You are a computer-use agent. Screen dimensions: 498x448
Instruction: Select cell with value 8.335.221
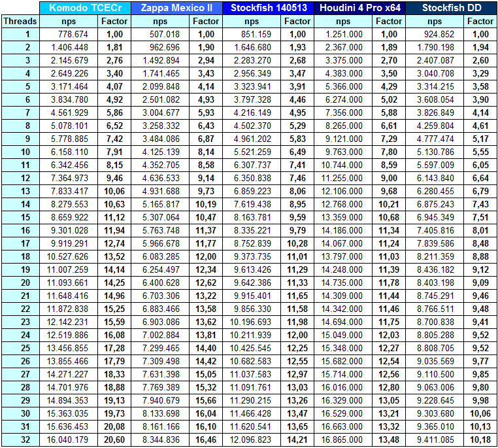pyautogui.click(x=252, y=230)
